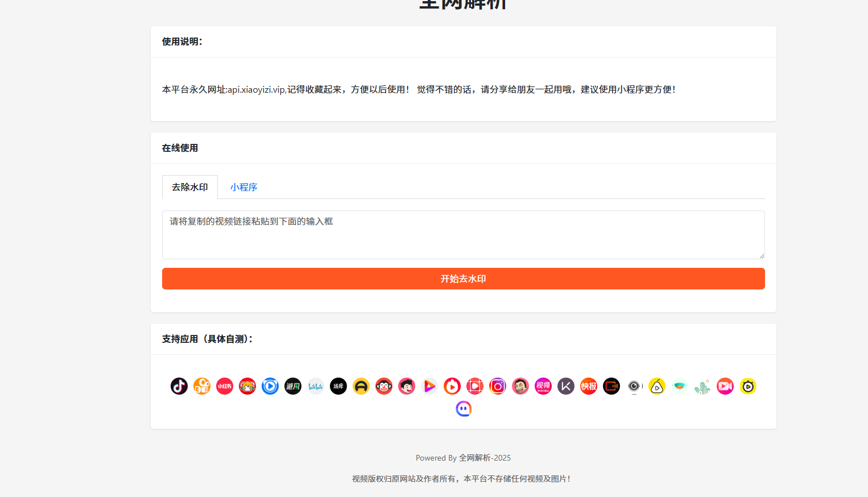Click the yellow car-shaped app icon
This screenshot has height=497, width=868.
[361, 386]
